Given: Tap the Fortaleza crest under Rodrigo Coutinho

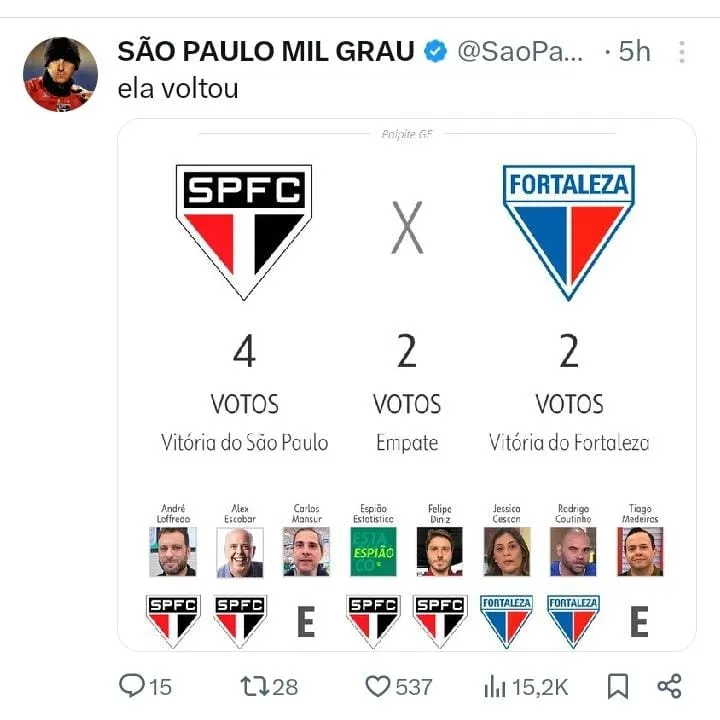Looking at the screenshot, I should click(x=573, y=620).
